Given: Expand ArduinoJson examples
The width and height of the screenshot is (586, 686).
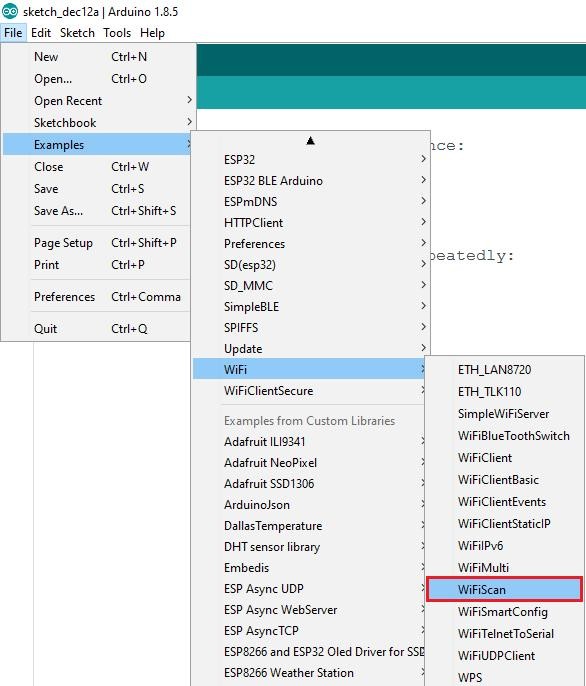Looking at the screenshot, I should tap(309, 504).
